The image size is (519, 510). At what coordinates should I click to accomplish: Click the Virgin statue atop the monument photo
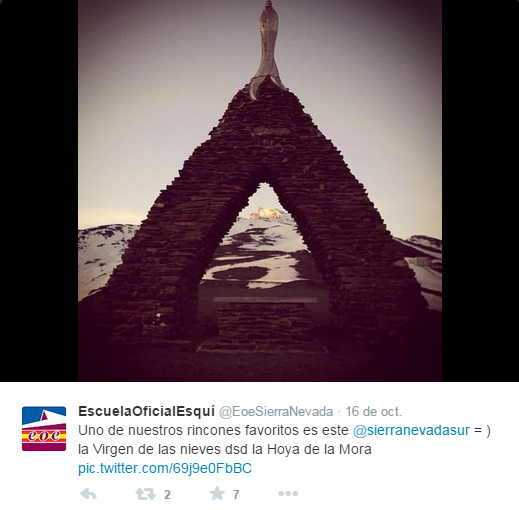point(267,48)
